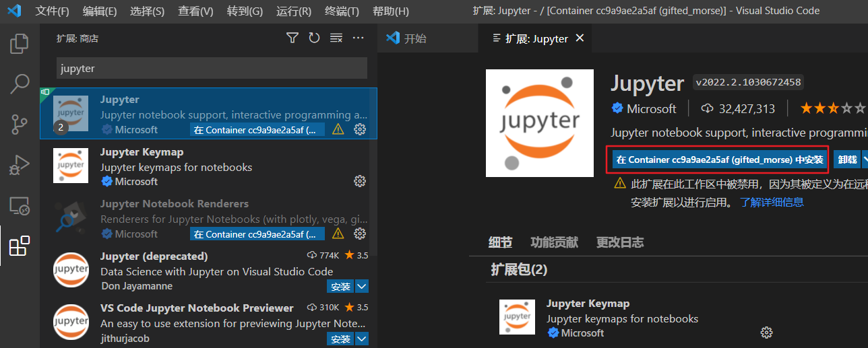This screenshot has width=868, height=348.
Task: Open the 选择(S) menu
Action: pos(147,11)
